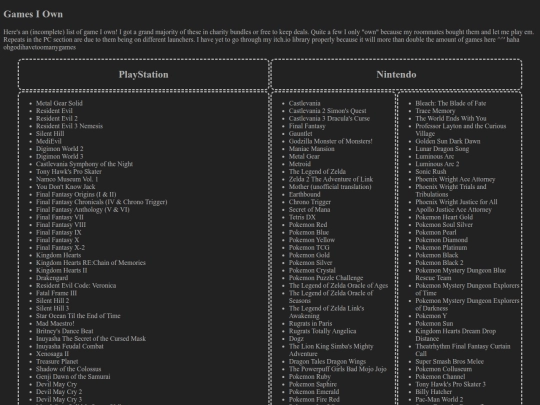Image resolution: width=540 pixels, height=405 pixels.
Task: Select 'Castlevania 3 Dracula's Curse'
Action: (x=329, y=118)
